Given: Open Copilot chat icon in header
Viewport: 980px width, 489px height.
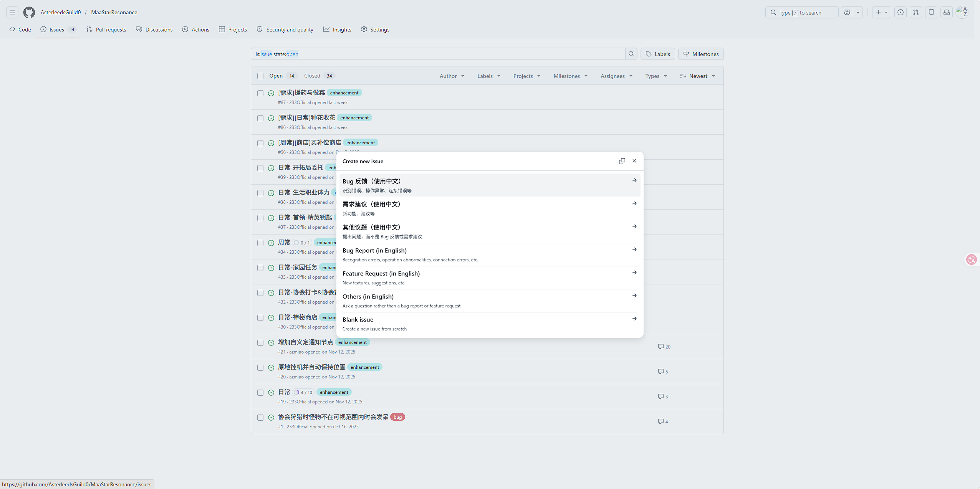Looking at the screenshot, I should pos(847,12).
